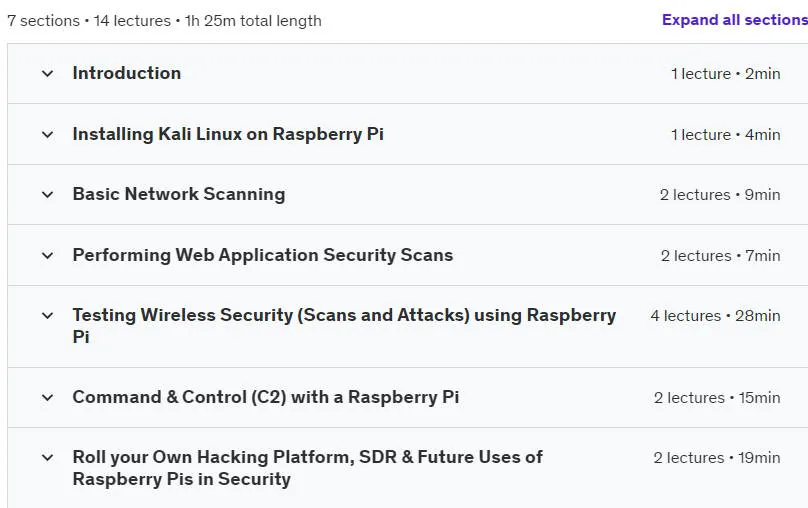Expand Roll your Own Hacking Platform chevron

point(47,458)
